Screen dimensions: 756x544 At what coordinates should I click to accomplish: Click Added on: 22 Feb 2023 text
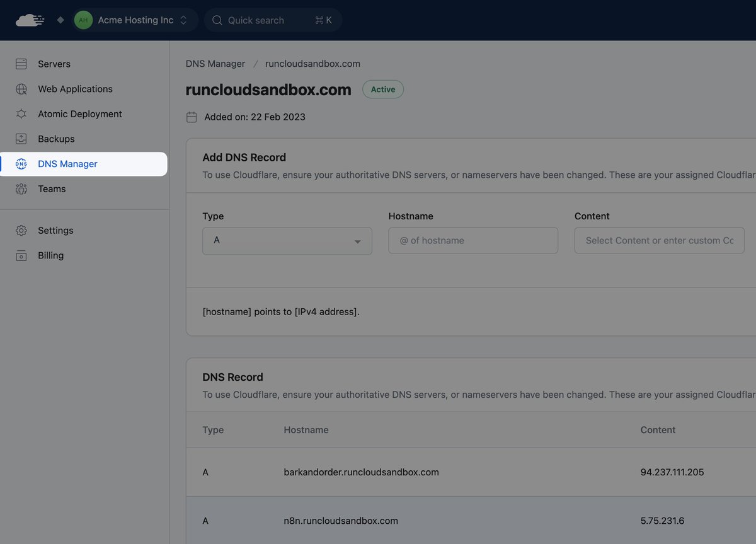click(x=255, y=117)
